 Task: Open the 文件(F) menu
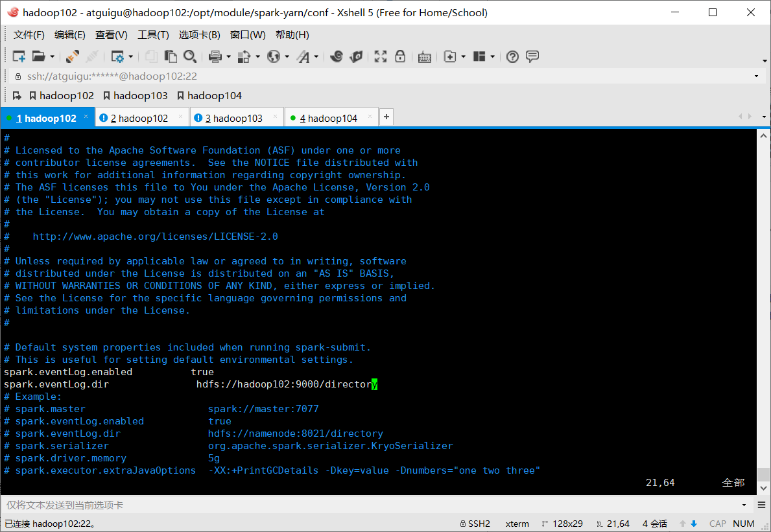[29, 35]
